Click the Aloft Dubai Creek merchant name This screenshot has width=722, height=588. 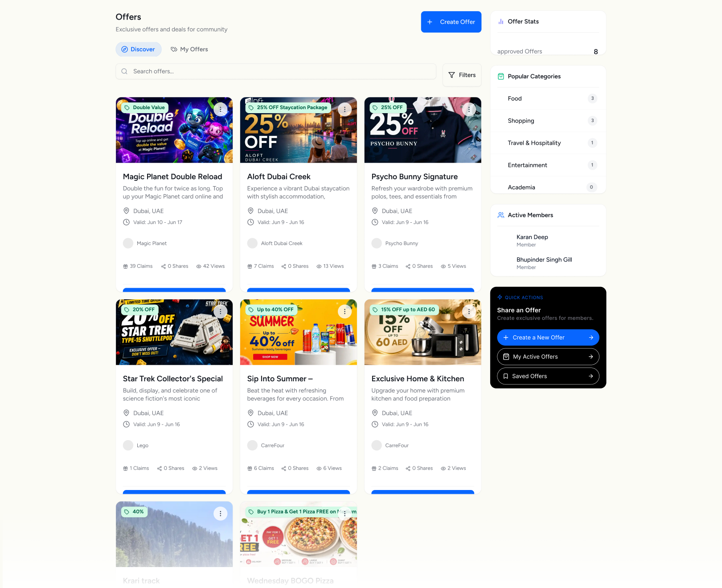pyautogui.click(x=282, y=244)
